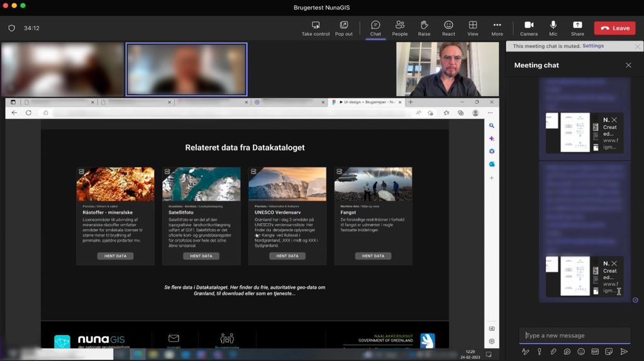Raise your hand in the meeting
The image size is (644, 361).
coord(424,28)
